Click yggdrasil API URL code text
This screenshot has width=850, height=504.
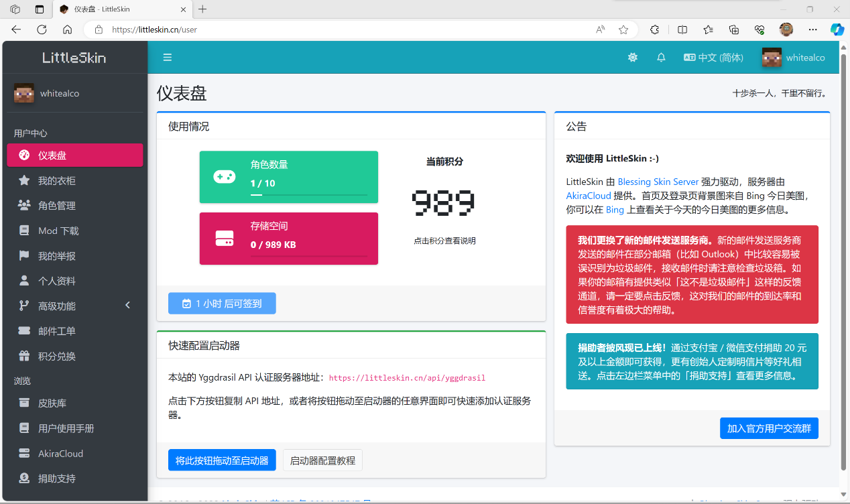tap(407, 378)
